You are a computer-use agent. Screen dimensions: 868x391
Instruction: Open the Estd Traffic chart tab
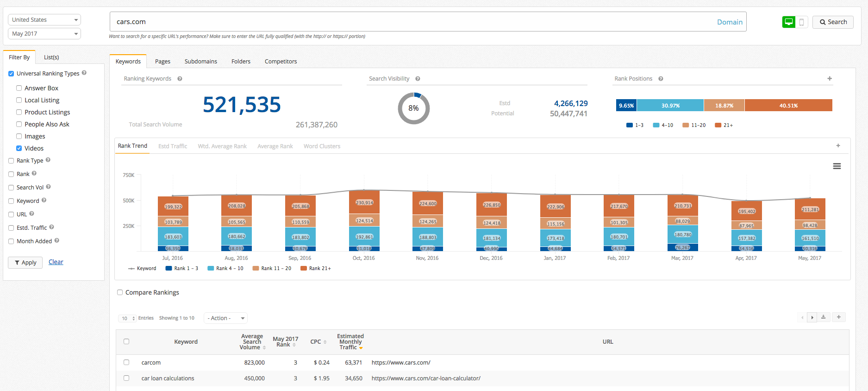[173, 146]
